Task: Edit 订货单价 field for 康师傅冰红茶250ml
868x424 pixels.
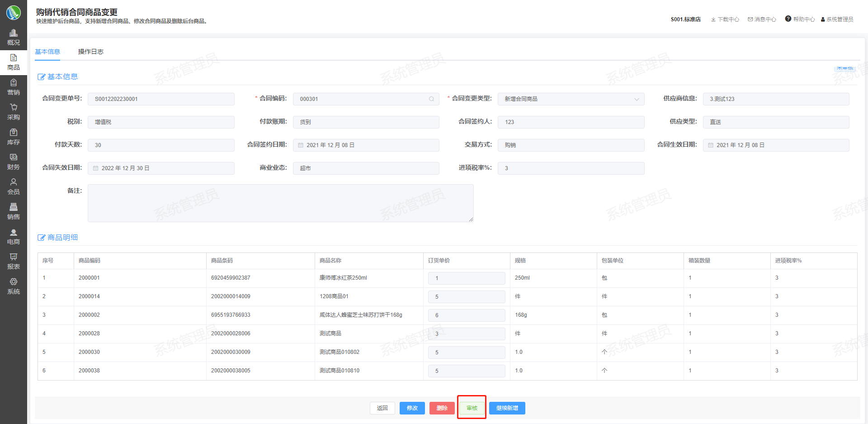Action: point(466,278)
